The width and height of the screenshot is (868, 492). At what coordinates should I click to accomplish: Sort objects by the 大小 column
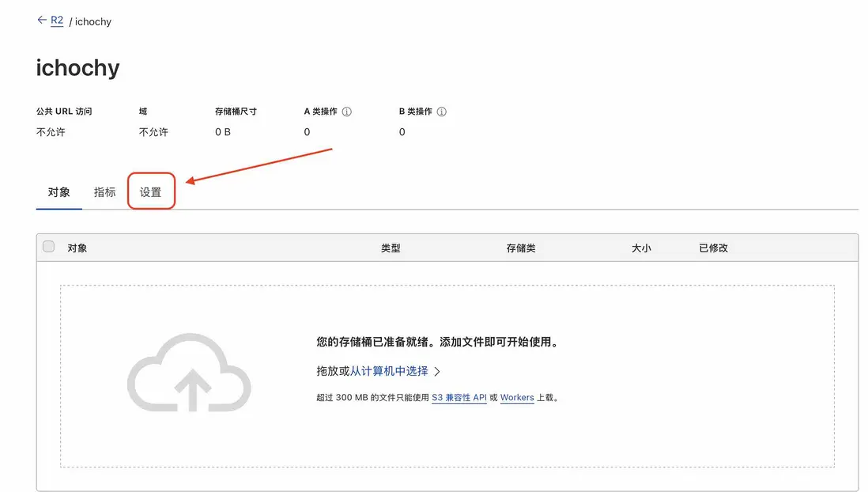[642, 247]
